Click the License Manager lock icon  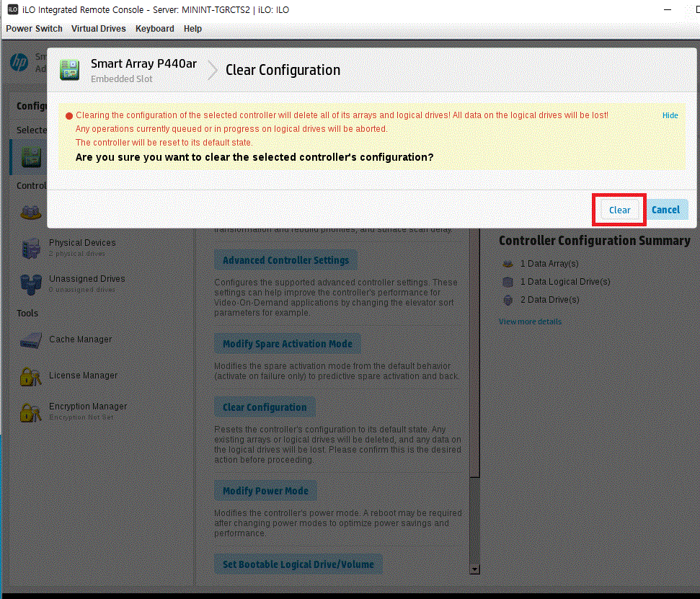tap(30, 376)
